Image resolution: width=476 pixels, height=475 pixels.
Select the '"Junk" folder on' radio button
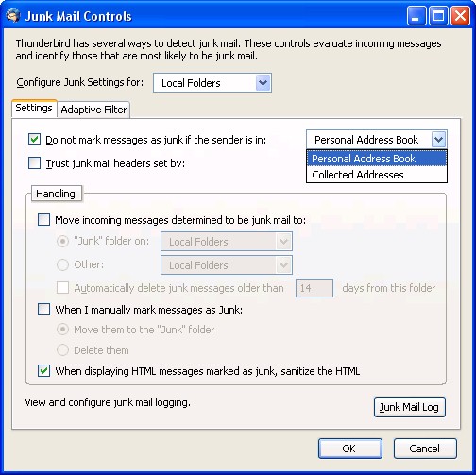[62, 241]
